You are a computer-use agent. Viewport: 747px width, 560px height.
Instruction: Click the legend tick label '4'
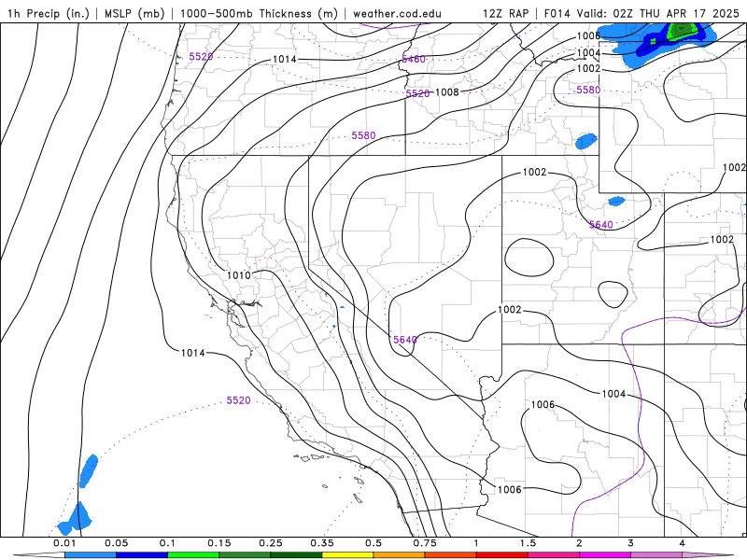(x=683, y=543)
